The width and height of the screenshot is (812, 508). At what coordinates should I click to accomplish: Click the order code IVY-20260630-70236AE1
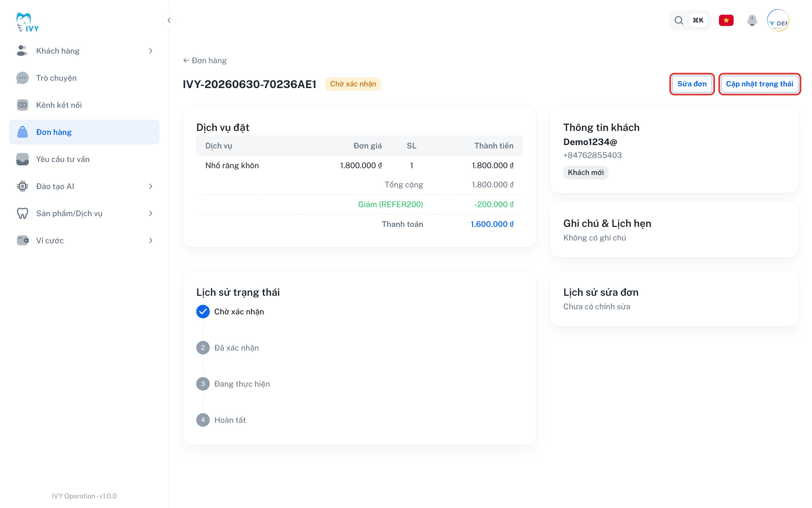coord(250,84)
